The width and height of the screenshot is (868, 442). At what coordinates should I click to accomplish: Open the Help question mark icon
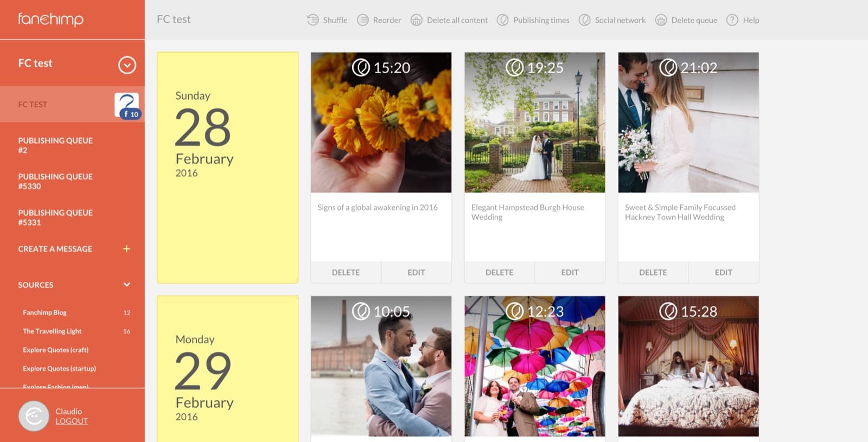pos(732,20)
